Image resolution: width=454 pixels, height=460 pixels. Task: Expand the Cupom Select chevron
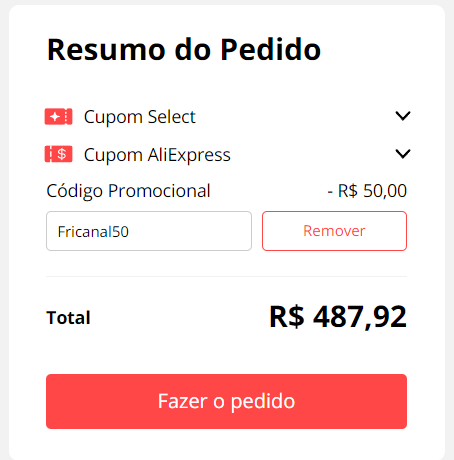point(403,116)
